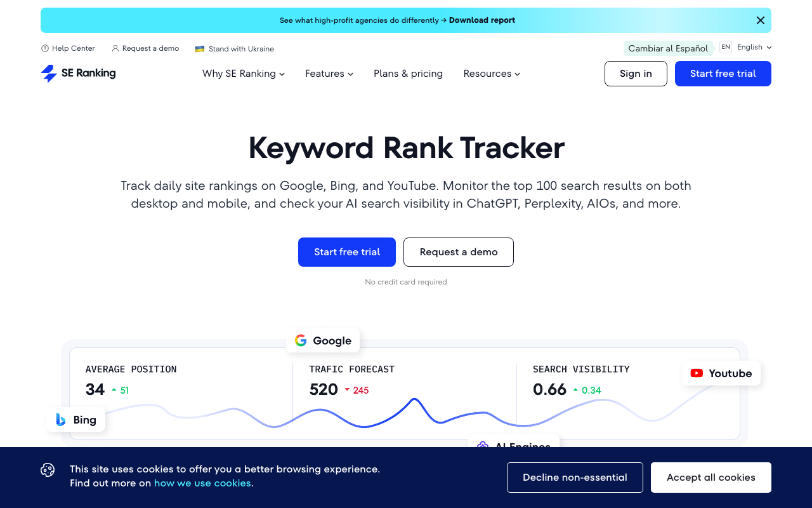The width and height of the screenshot is (812, 508).
Task: Click Download report in the top banner
Action: 481,20
